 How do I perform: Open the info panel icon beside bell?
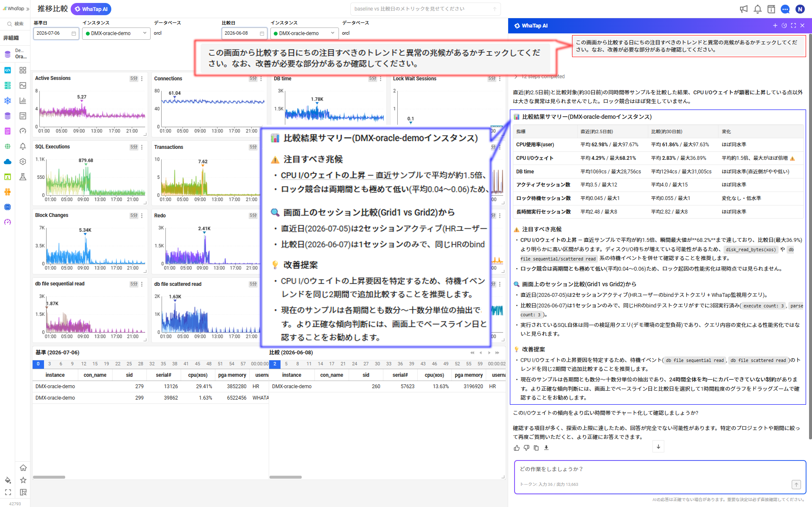tap(771, 9)
